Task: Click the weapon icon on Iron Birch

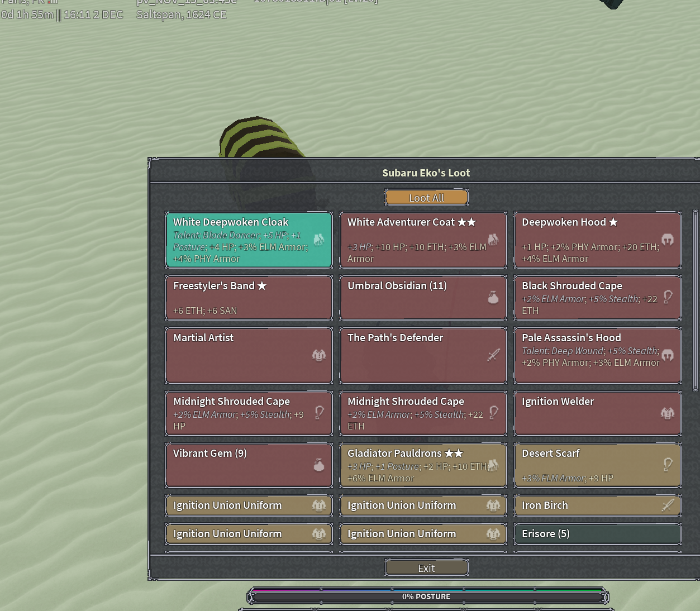Action: 667,505
